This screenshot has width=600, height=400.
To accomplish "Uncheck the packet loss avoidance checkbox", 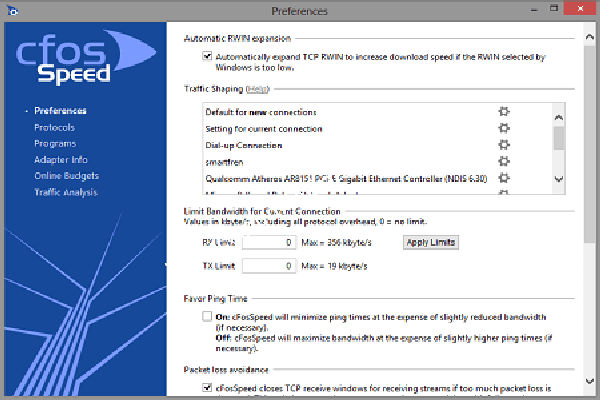I will point(207,388).
